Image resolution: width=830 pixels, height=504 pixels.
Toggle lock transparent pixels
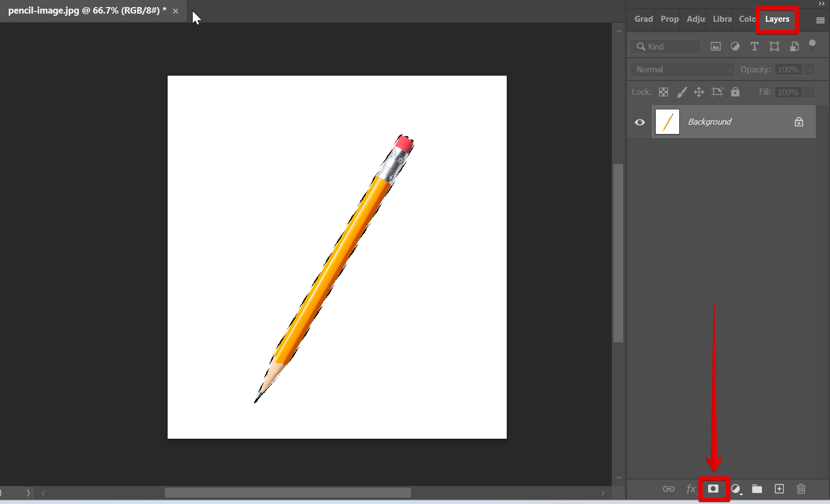(x=663, y=92)
